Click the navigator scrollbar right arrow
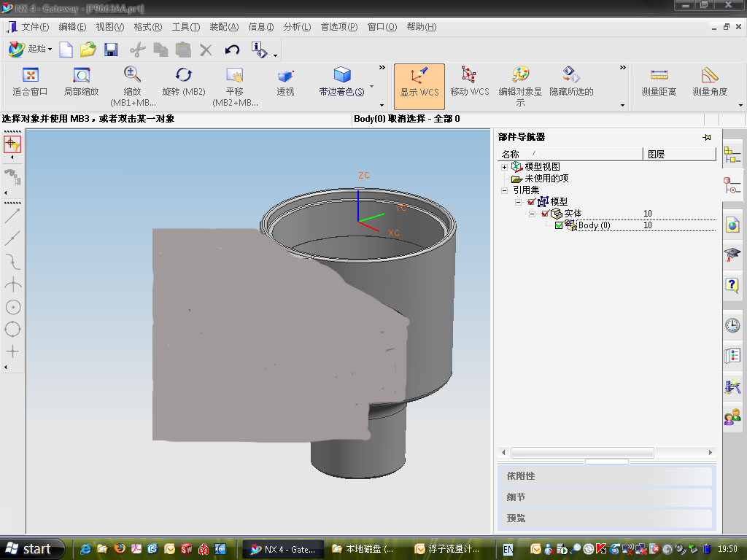 pyautogui.click(x=711, y=452)
